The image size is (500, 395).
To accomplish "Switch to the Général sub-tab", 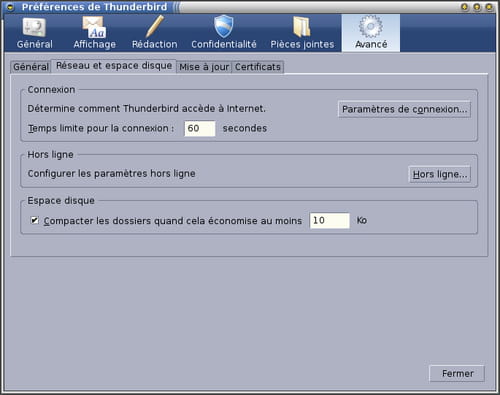I will click(31, 67).
